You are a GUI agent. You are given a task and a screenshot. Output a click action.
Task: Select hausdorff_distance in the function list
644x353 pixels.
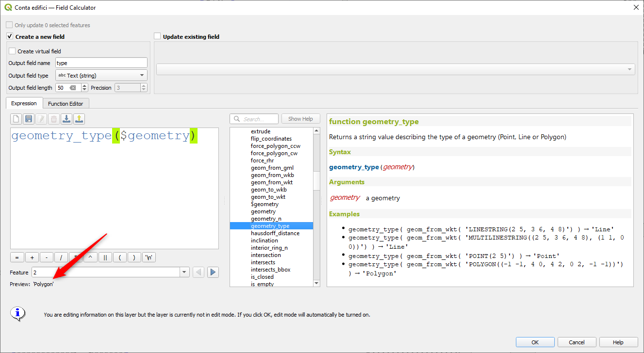[275, 233]
